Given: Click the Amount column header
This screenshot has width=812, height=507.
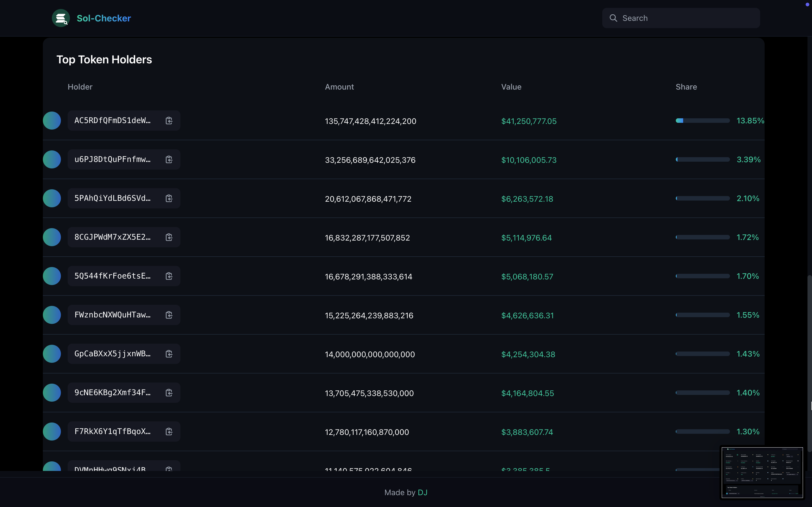Looking at the screenshot, I should (339, 86).
